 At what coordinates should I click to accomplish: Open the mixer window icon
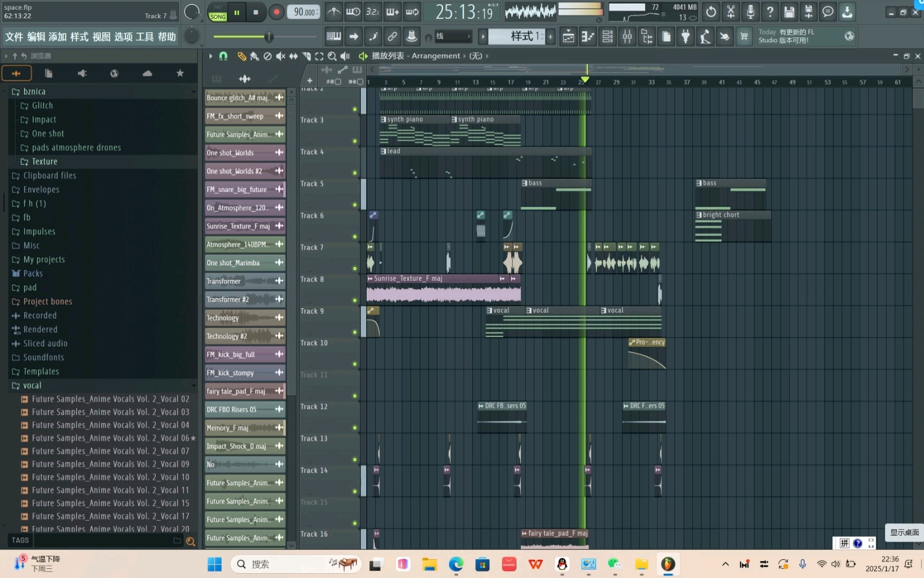pos(627,36)
